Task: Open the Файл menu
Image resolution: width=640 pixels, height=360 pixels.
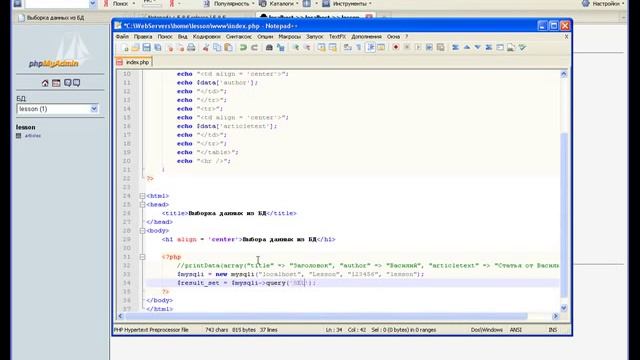Action: 122,37
